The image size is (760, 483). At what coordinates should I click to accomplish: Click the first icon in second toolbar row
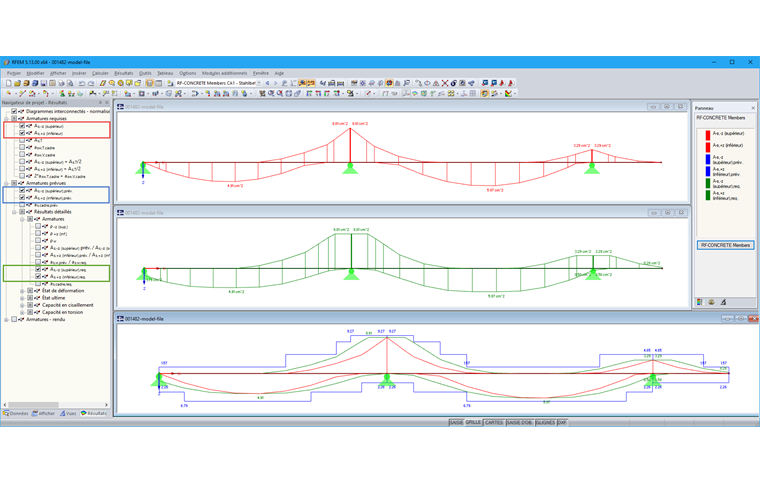point(8,93)
